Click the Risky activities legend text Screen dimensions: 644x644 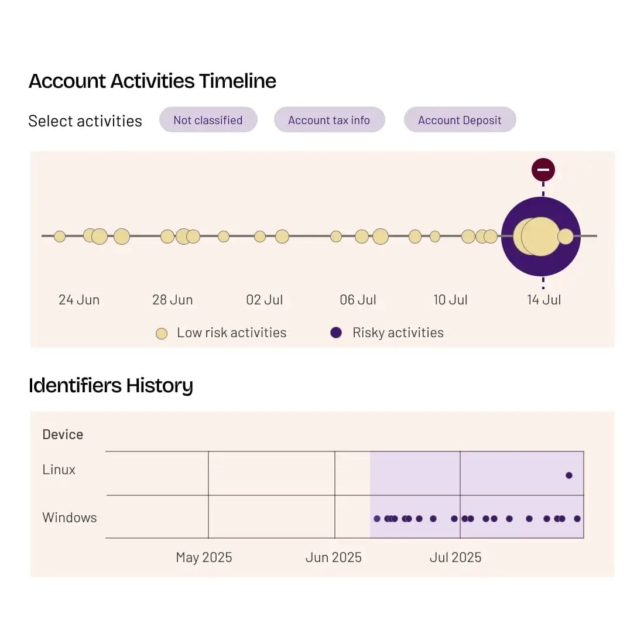pyautogui.click(x=398, y=333)
